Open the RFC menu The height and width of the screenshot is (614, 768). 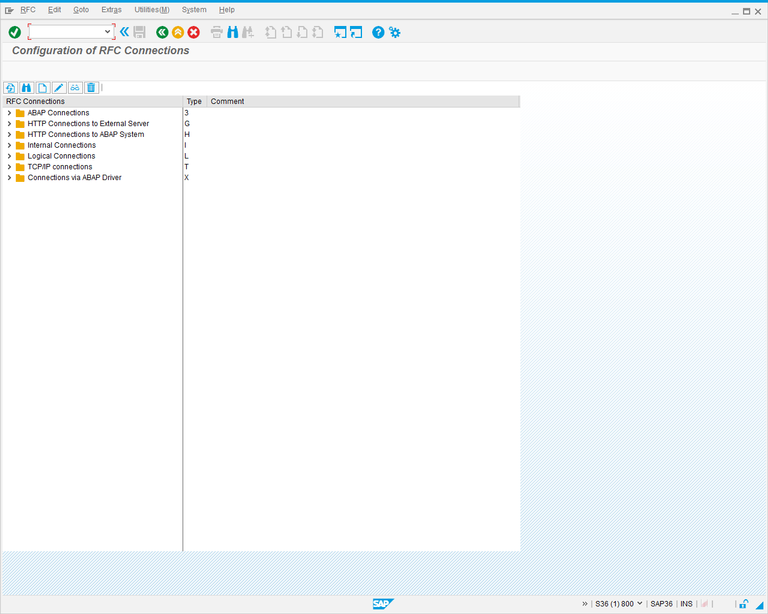pos(28,10)
